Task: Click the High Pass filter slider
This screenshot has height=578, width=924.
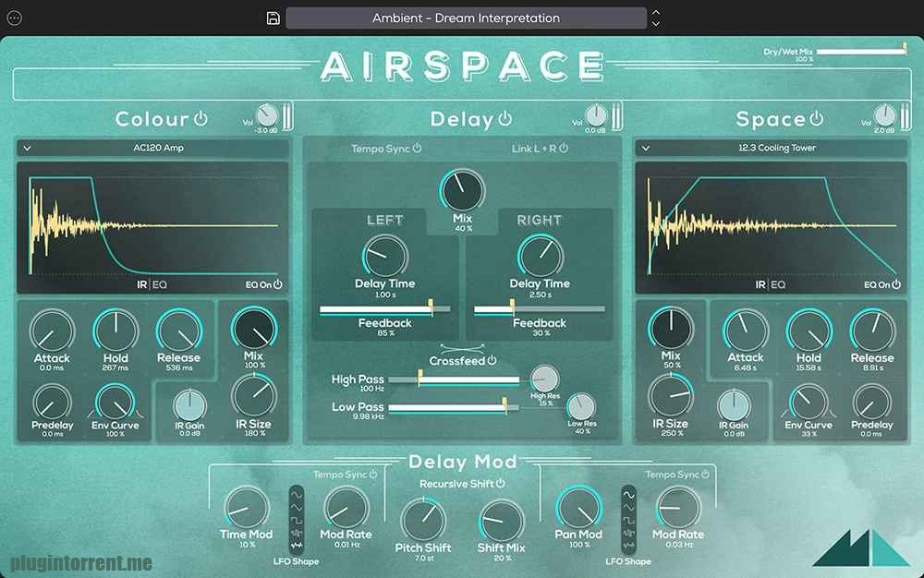Action: click(x=455, y=379)
